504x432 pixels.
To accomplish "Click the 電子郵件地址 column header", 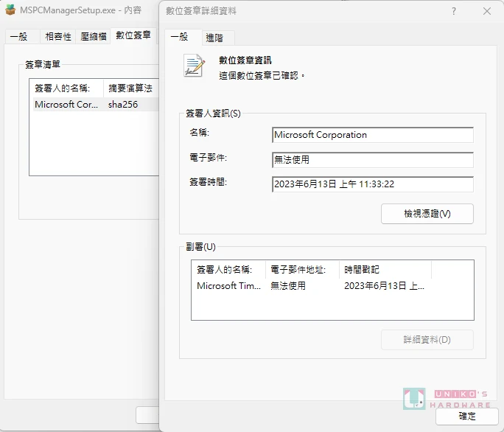I will click(302, 270).
